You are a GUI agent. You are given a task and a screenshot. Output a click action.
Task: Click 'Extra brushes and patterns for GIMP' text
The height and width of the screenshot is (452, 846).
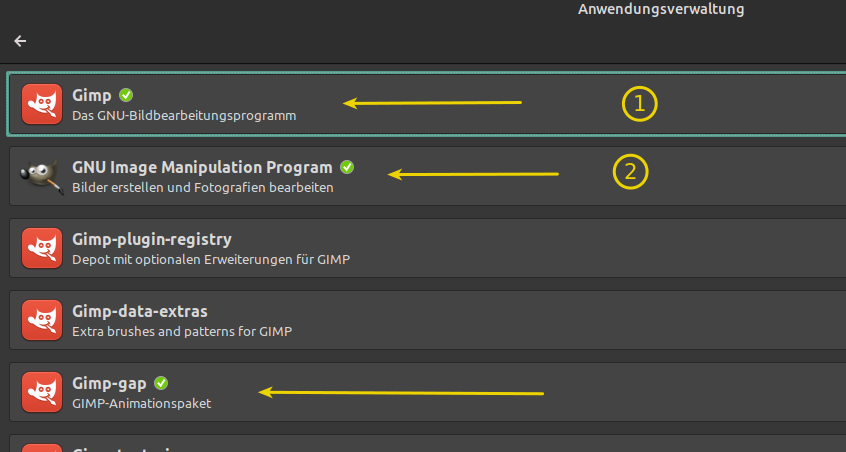182,331
